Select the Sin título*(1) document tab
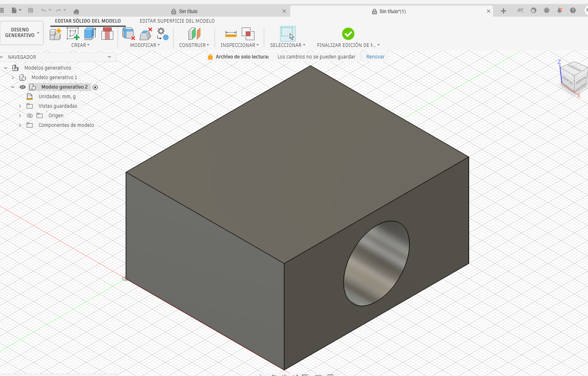This screenshot has width=588, height=376. [392, 11]
